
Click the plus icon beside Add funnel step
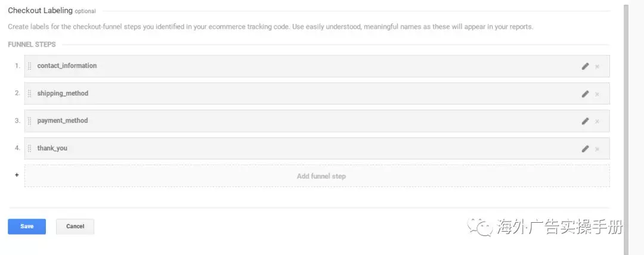pyautogui.click(x=17, y=176)
